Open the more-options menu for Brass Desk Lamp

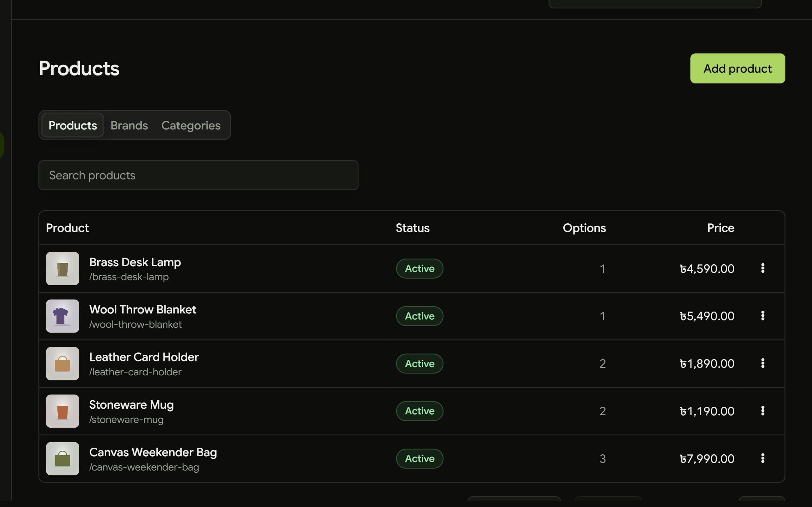click(763, 268)
